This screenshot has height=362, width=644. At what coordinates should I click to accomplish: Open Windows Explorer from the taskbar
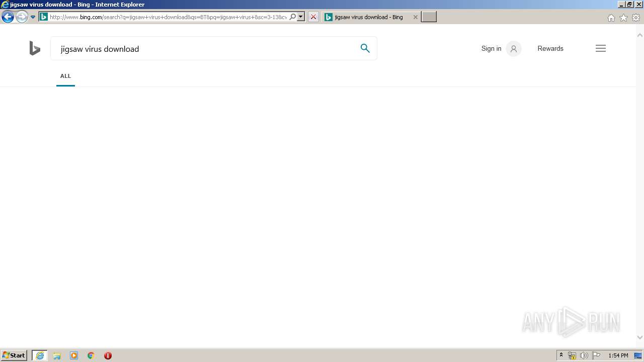57,355
